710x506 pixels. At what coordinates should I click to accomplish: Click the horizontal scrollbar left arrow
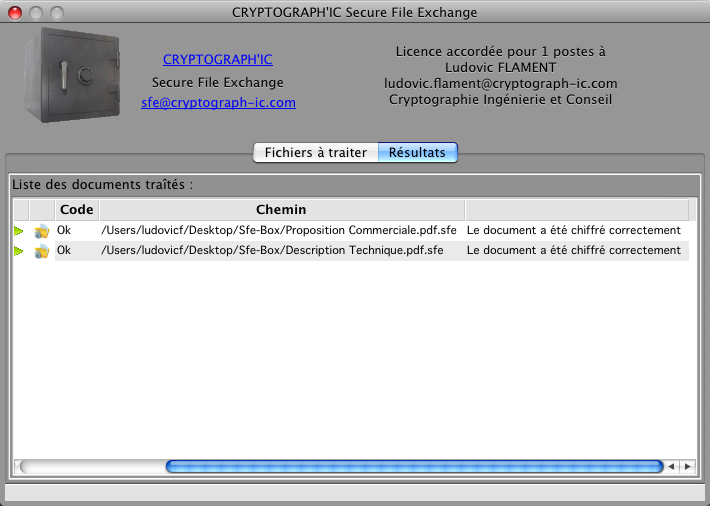[x=672, y=466]
